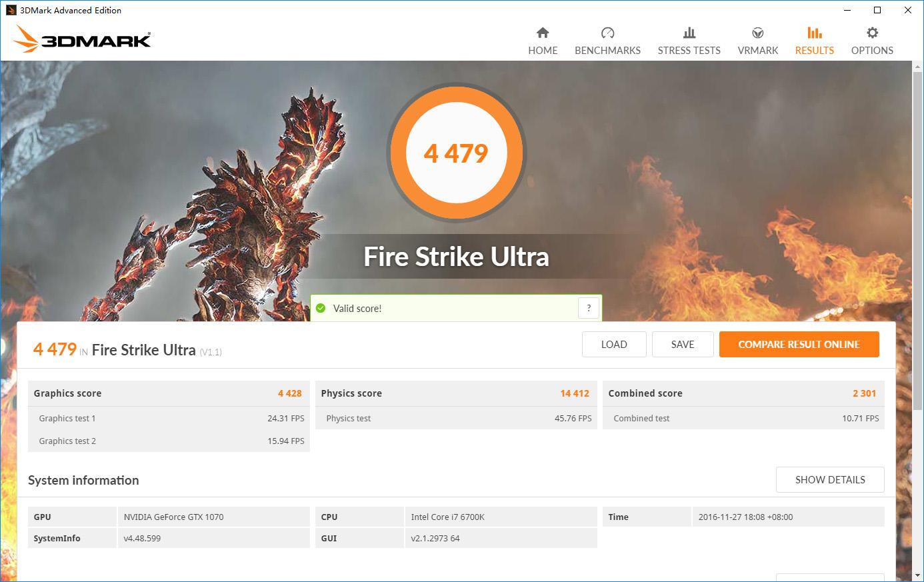This screenshot has height=582, width=924.
Task: Click COMPARE RESULT ONLINE
Action: [799, 345]
